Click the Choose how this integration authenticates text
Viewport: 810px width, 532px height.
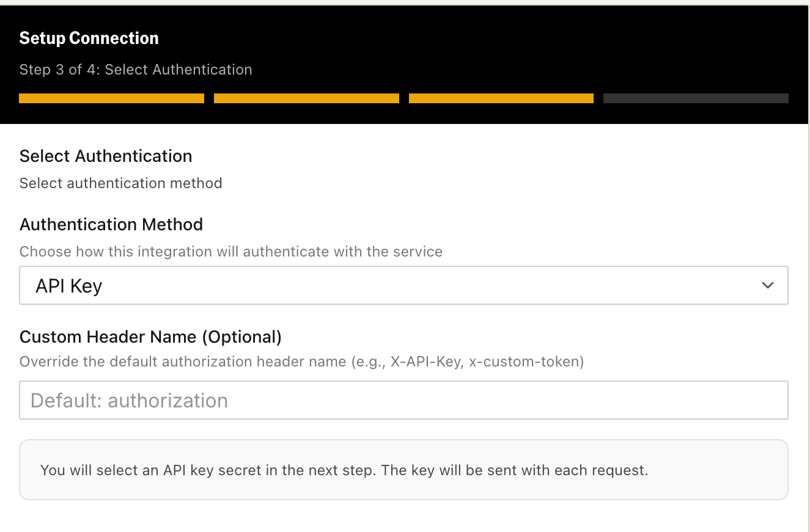coord(230,252)
